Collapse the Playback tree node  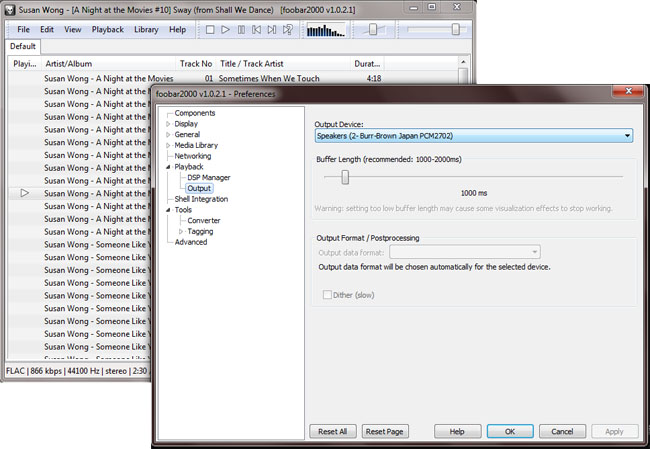pos(168,167)
